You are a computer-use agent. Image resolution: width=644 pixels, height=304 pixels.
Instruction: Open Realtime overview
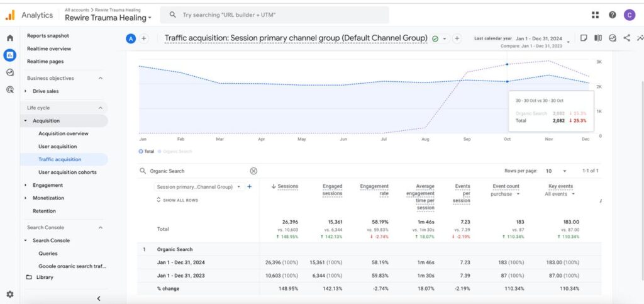tap(49, 48)
